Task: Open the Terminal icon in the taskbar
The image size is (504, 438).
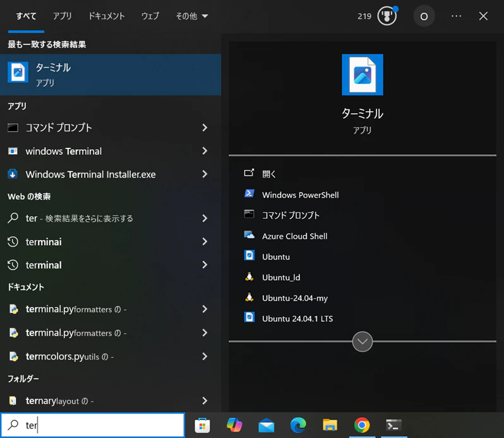Action: (393, 425)
